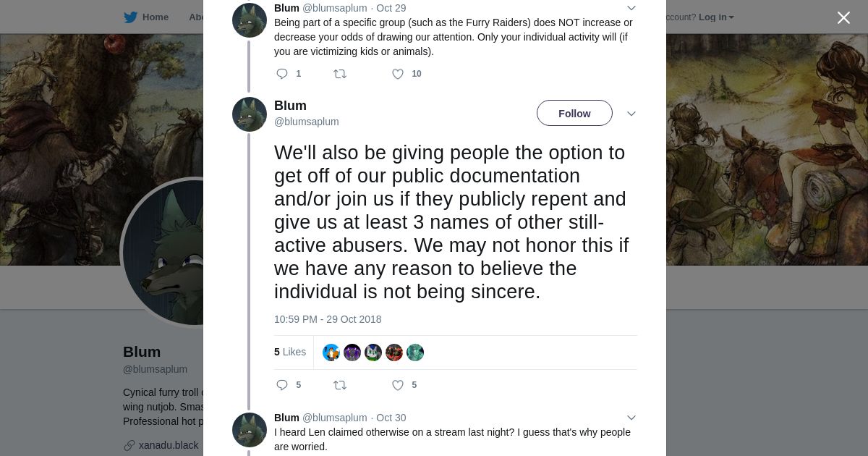
Task: Retweet the Oct 29 tweet
Action: 340,74
